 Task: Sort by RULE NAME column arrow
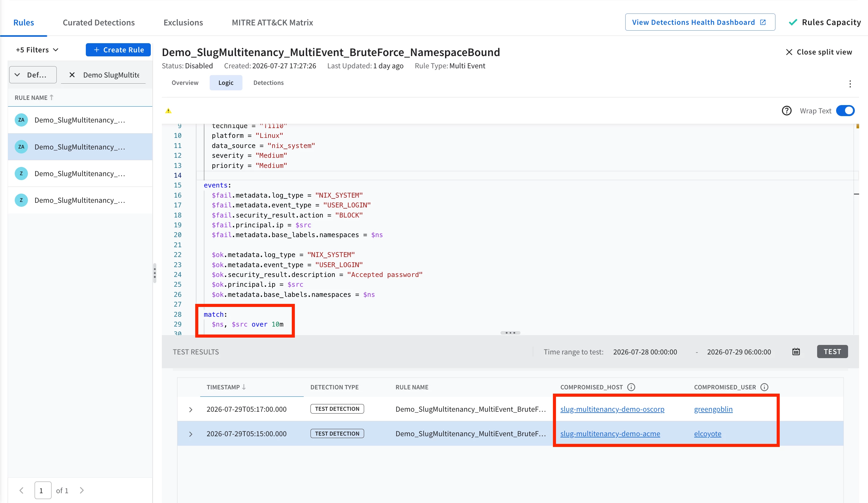[x=52, y=97]
